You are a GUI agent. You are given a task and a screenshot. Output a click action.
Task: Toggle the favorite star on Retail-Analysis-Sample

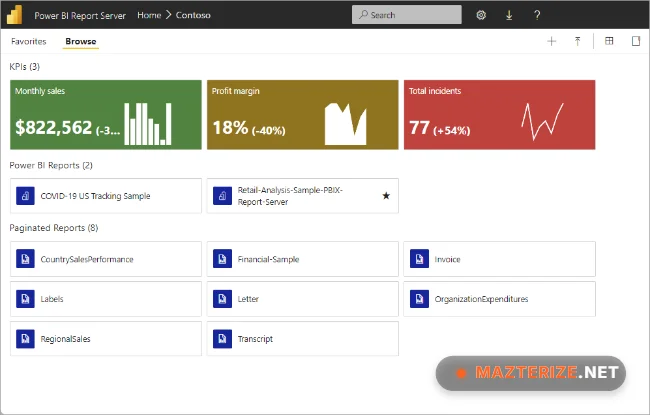tap(386, 196)
